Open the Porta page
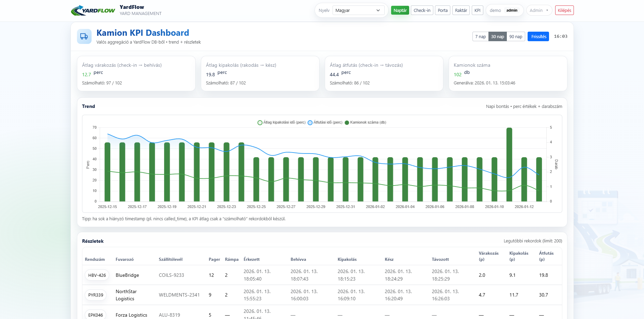The width and height of the screenshot is (644, 319). click(x=442, y=11)
